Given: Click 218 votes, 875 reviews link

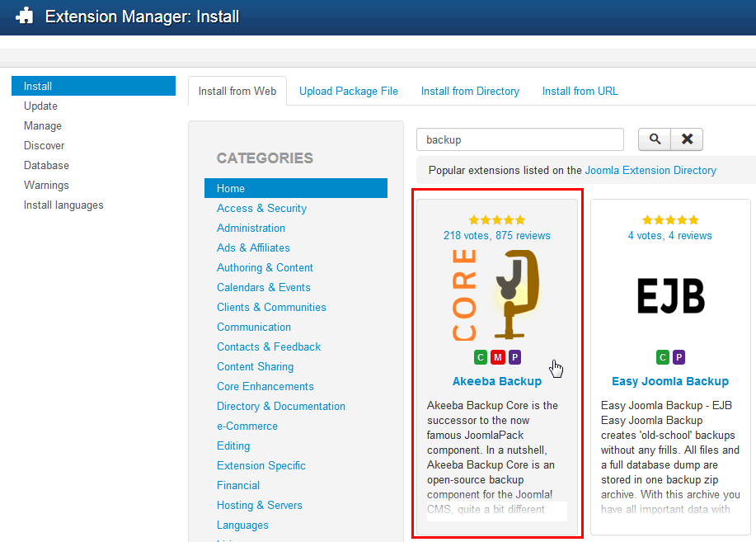Looking at the screenshot, I should (x=496, y=235).
